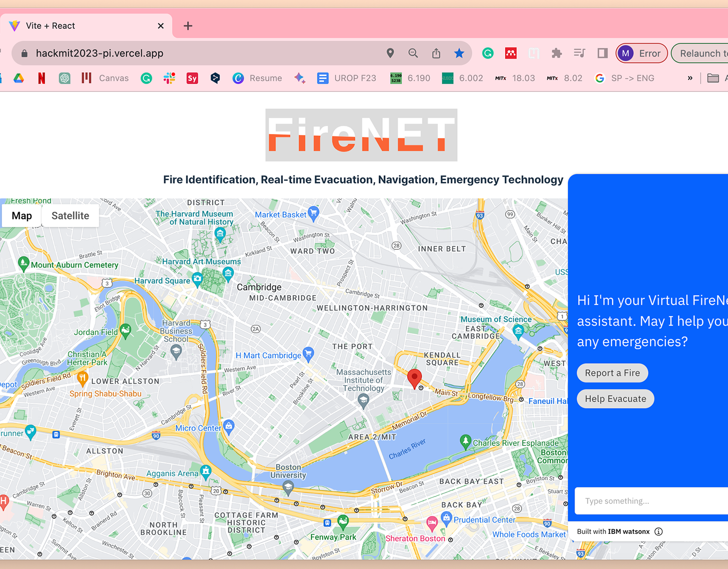Click the Harvard Museum of Natural History pin
This screenshot has width=728, height=569.
pyautogui.click(x=220, y=235)
